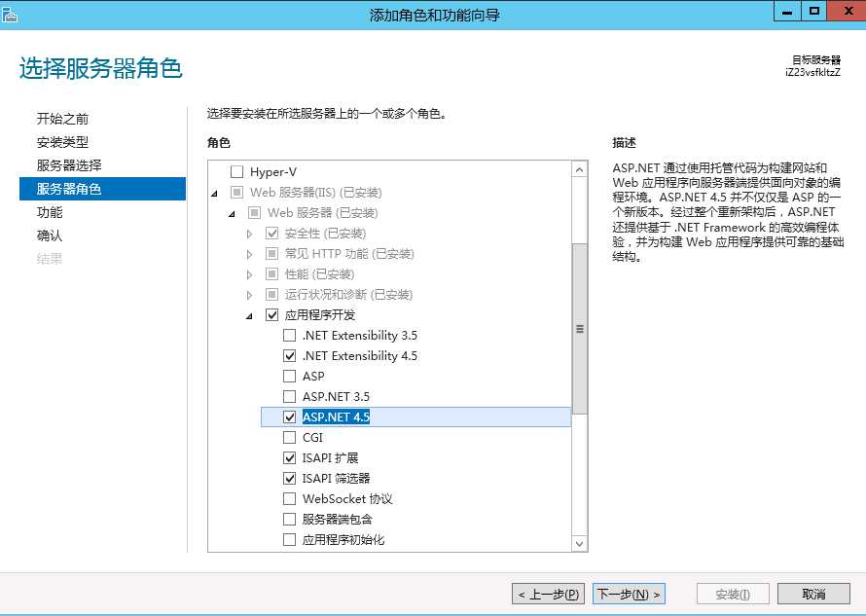866x616 pixels.
Task: Expand 性能 (已安装) node
Action: (x=250, y=274)
